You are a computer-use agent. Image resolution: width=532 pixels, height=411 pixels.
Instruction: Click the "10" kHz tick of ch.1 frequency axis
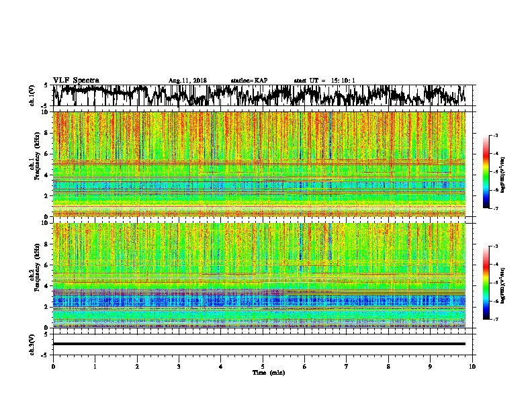[46, 112]
